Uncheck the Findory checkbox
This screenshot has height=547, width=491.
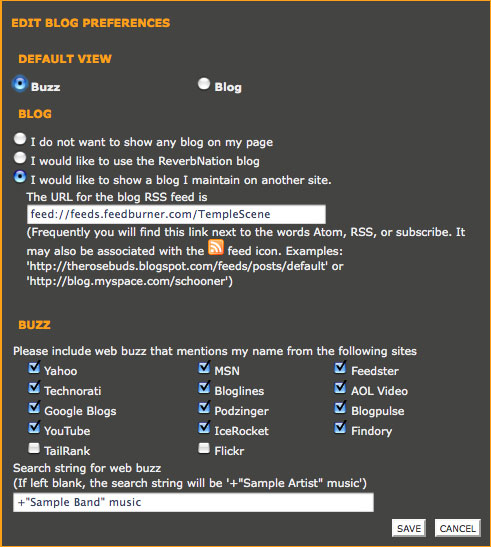[x=340, y=427]
